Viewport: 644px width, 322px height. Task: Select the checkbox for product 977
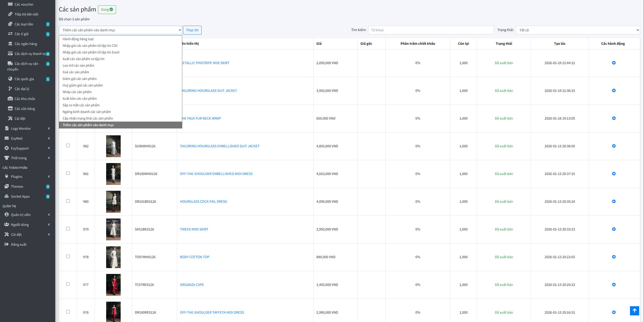[68, 284]
